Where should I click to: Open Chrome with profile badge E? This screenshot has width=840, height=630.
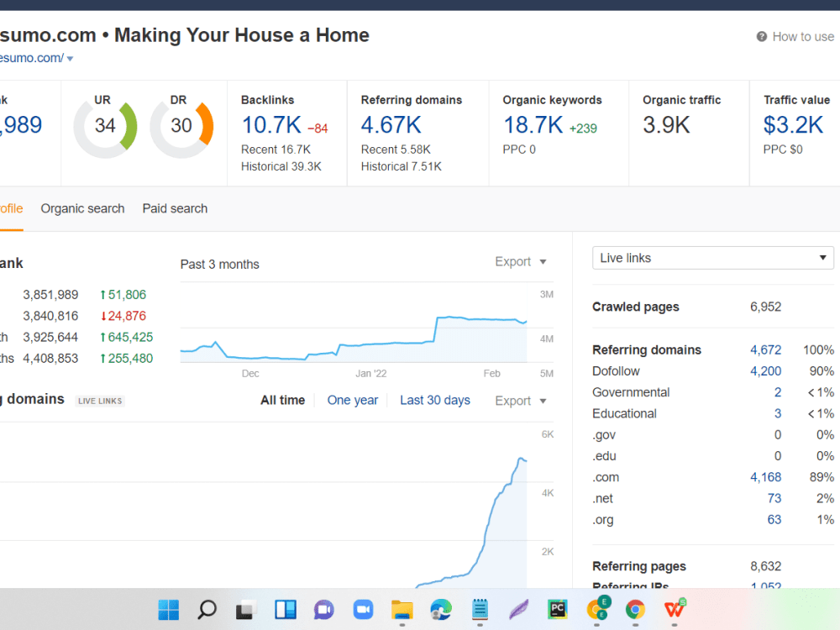click(x=598, y=608)
